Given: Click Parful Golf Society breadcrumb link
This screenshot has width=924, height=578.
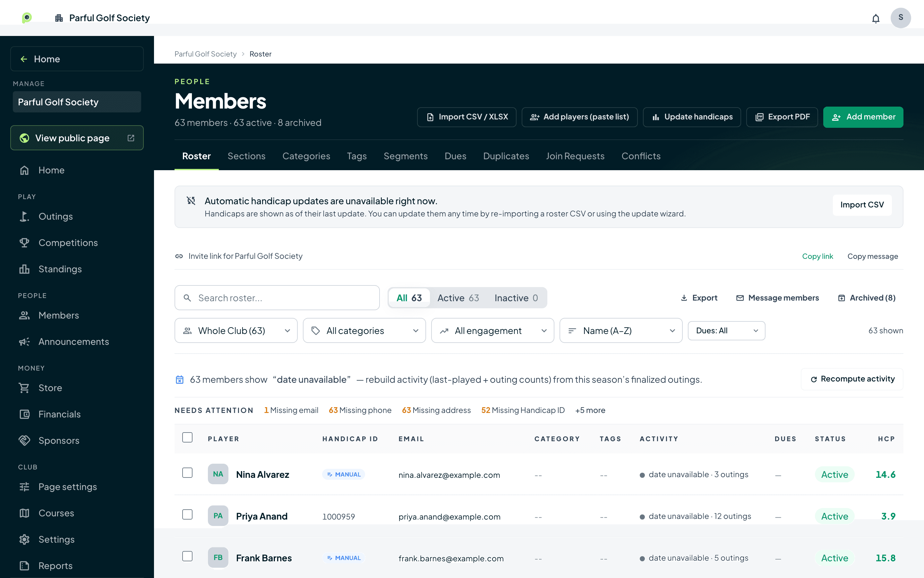Looking at the screenshot, I should tap(205, 54).
